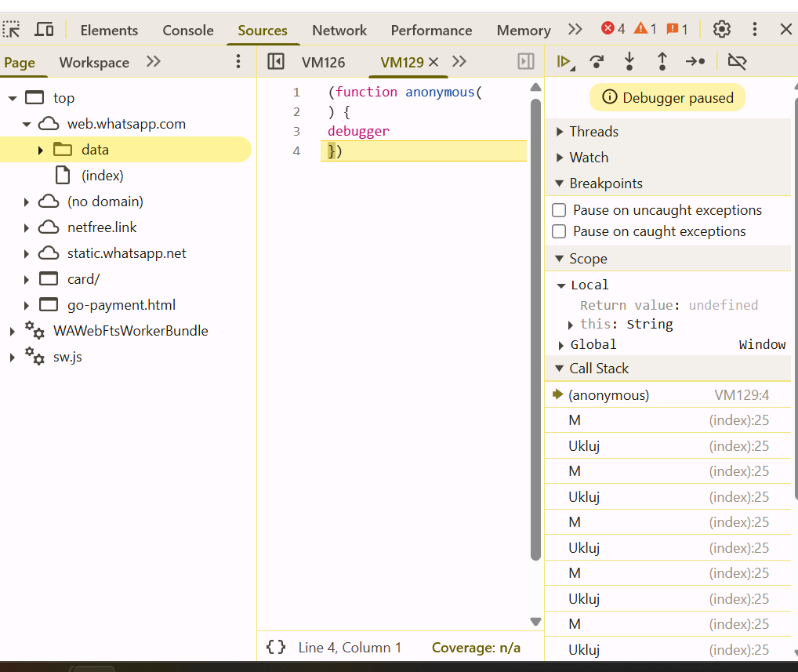Open the Memory tab
The height and width of the screenshot is (672, 798).
(524, 30)
